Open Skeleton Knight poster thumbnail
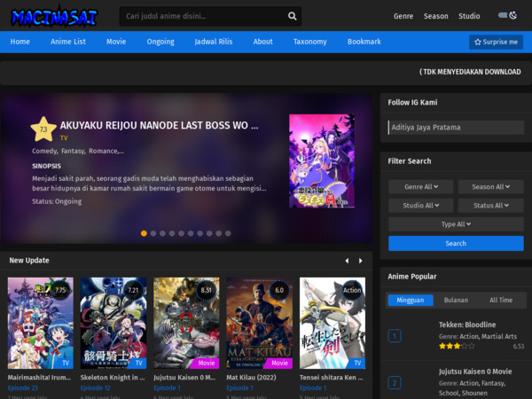The image size is (532, 399). coord(113,323)
